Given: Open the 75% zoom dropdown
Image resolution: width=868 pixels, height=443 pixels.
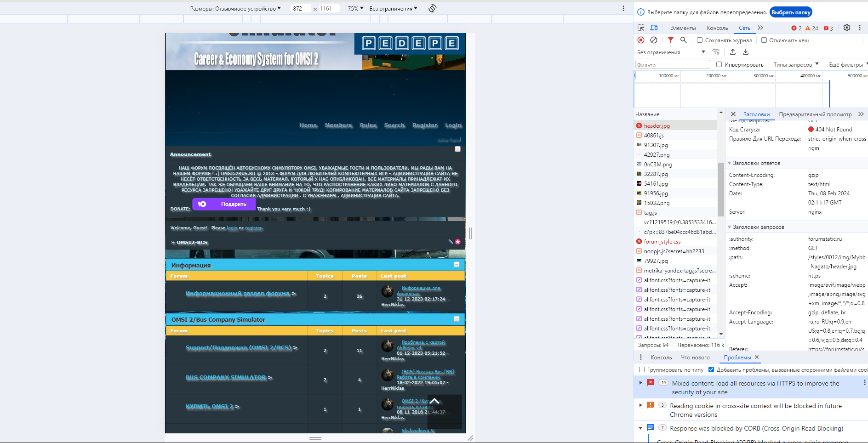Looking at the screenshot, I should [x=355, y=8].
